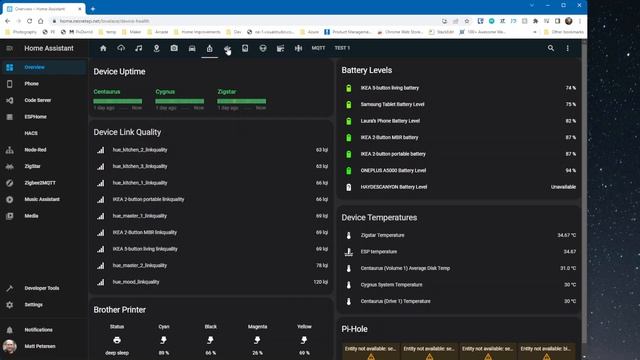Open Samsung Tablet Battery Level row
This screenshot has width=640, height=360.
point(459,104)
